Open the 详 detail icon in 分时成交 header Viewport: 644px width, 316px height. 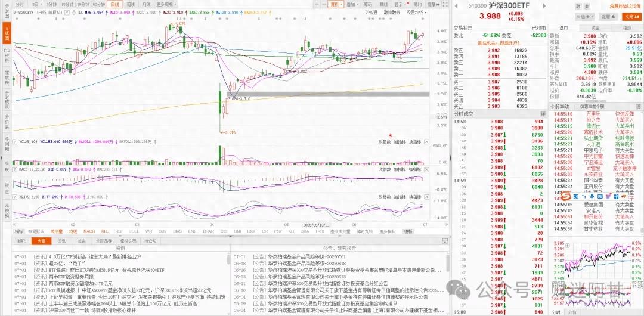[543, 113]
